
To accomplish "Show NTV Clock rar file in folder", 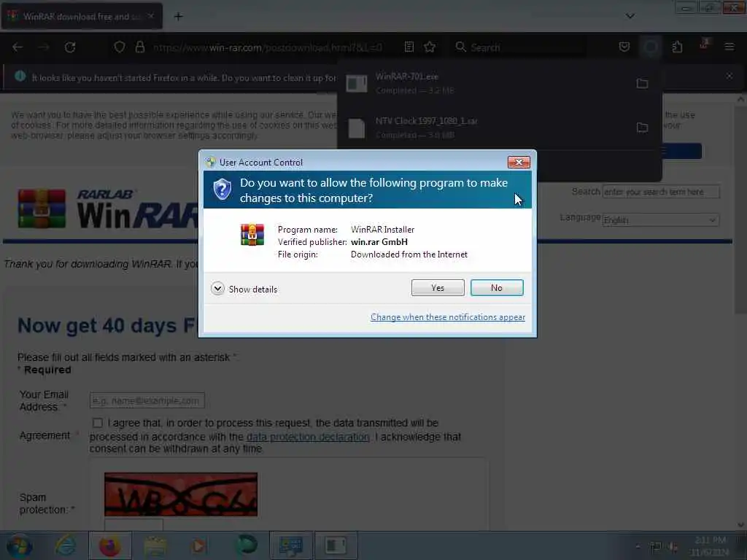I will click(x=642, y=128).
